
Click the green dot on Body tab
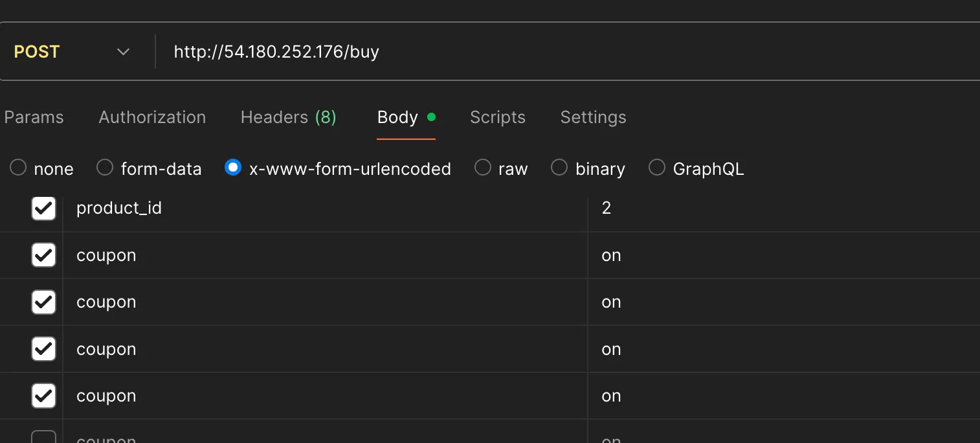(x=432, y=117)
